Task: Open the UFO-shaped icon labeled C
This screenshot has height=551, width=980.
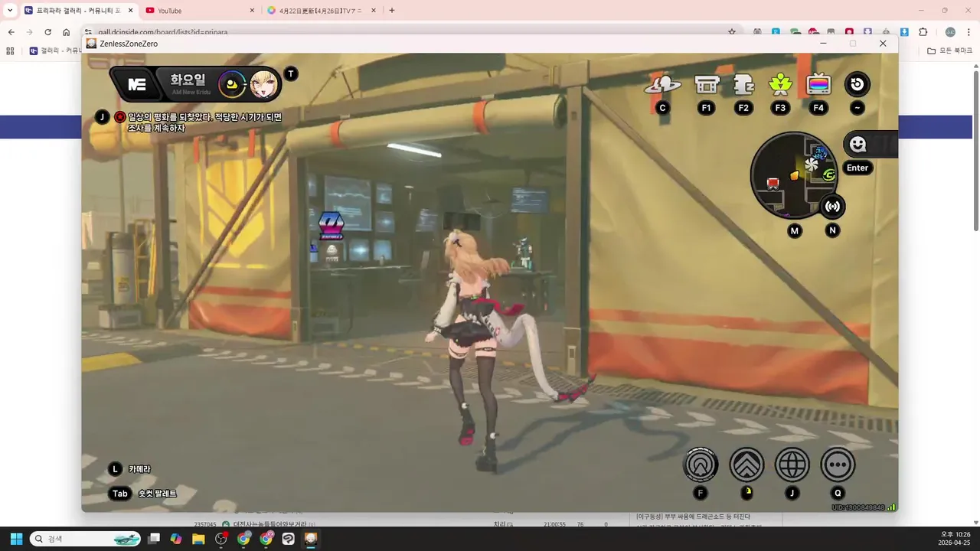Action: pos(662,84)
